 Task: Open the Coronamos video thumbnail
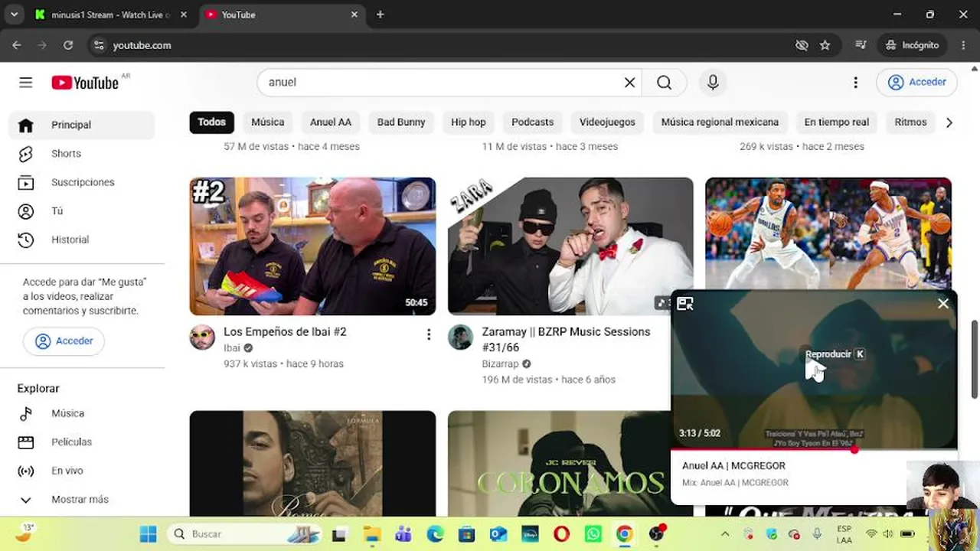560,464
